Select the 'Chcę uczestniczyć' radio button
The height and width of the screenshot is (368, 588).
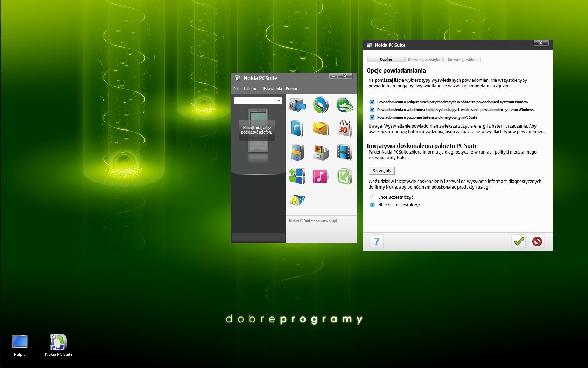coord(372,197)
